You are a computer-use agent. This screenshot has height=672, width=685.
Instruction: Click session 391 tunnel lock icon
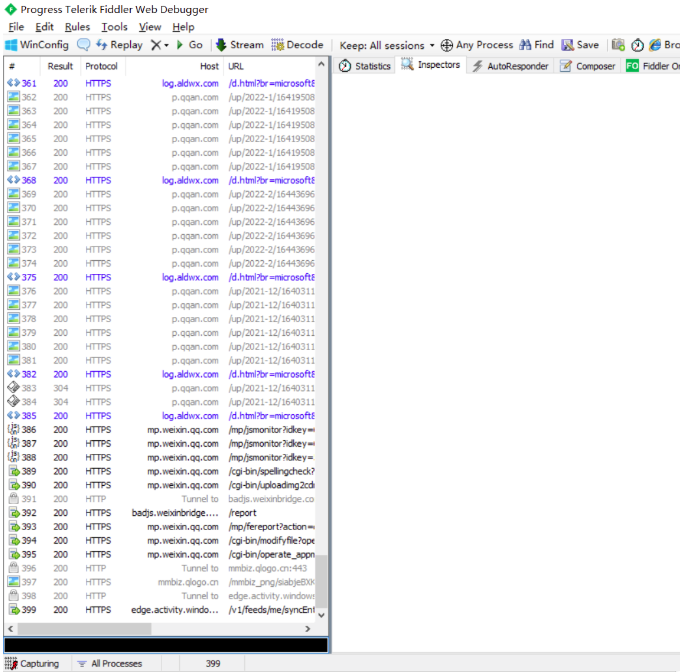tap(14, 498)
